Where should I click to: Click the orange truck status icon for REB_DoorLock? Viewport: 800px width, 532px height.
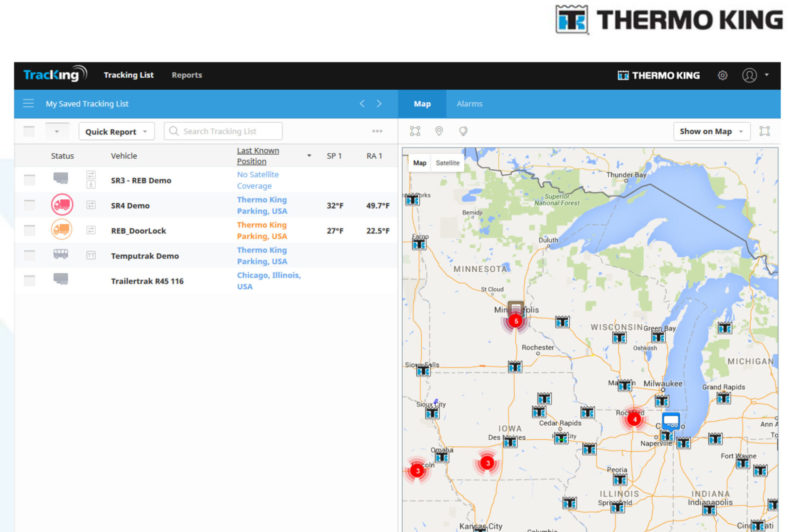coord(62,230)
